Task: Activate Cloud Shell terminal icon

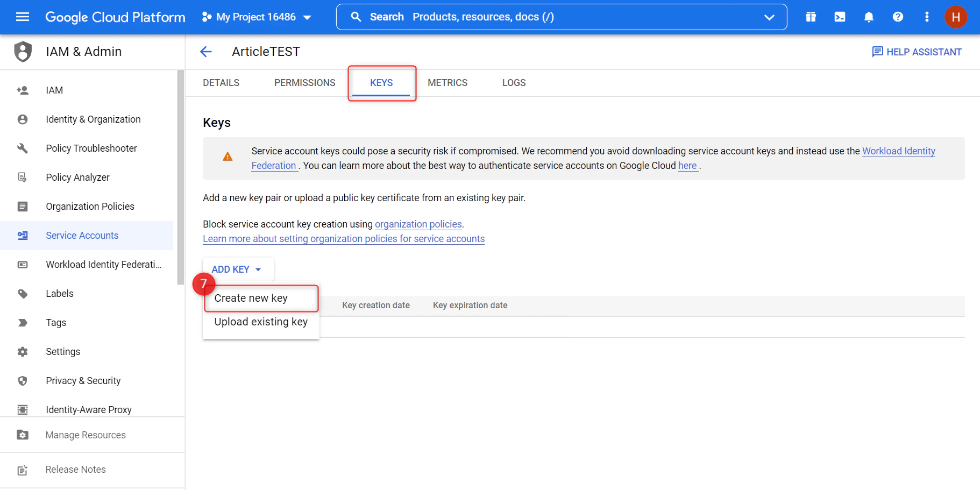Action: [x=840, y=17]
